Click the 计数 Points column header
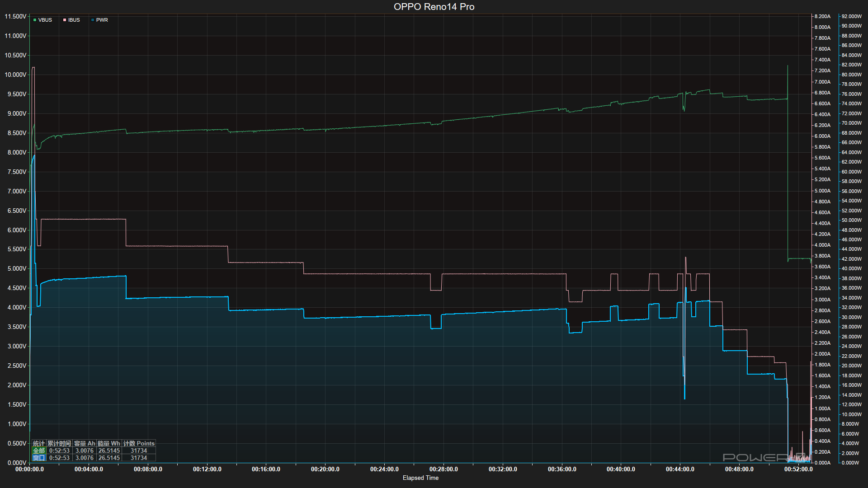This screenshot has width=868, height=488. click(139, 443)
